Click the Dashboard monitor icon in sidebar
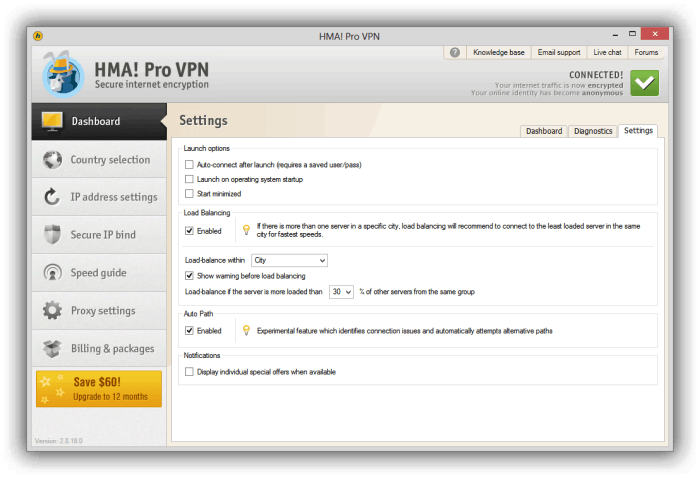This screenshot has width=700, height=478. click(52, 121)
